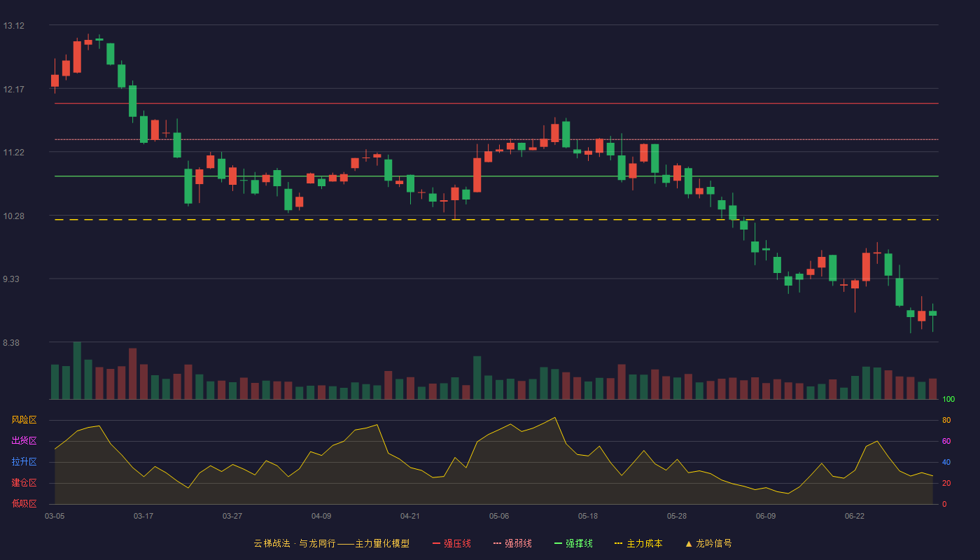The height and width of the screenshot is (560, 980).
Task: Click the 建仓区 zone label
Action: tap(24, 483)
